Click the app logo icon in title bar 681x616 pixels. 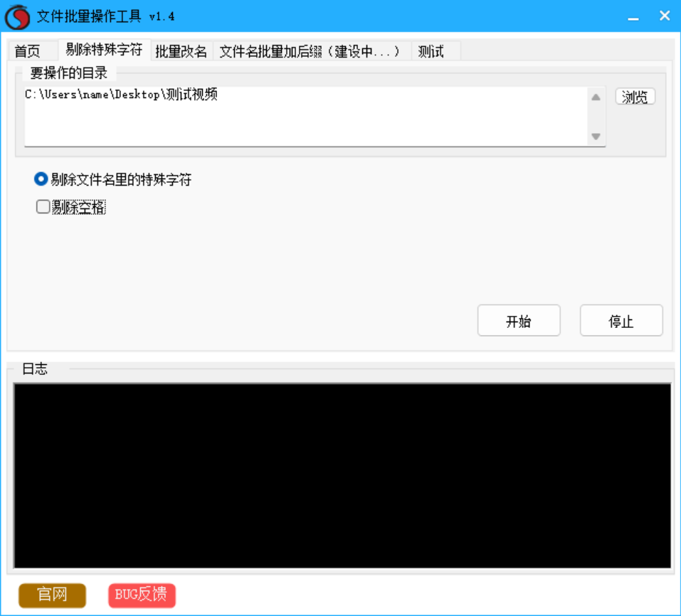(17, 16)
